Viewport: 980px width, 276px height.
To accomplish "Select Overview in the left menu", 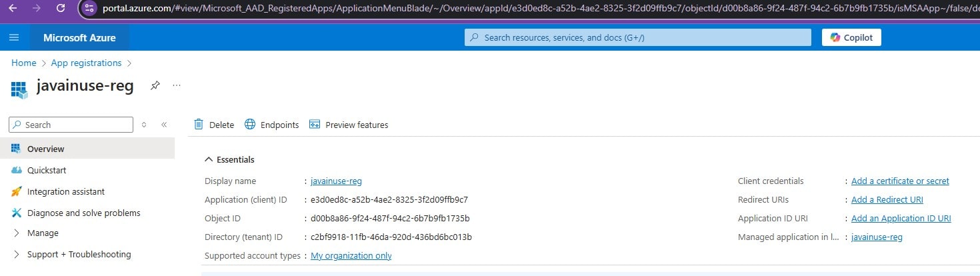I will [87, 149].
